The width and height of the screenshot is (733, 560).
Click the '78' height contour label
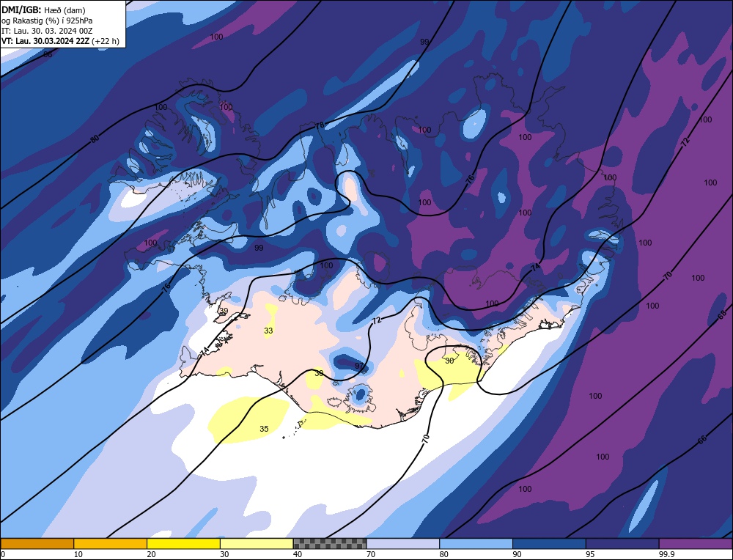[x=320, y=125]
